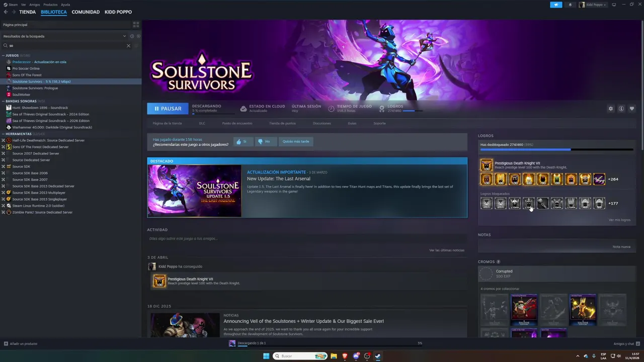Click the Windows Start button
The width and height of the screenshot is (644, 362).
coord(266,356)
